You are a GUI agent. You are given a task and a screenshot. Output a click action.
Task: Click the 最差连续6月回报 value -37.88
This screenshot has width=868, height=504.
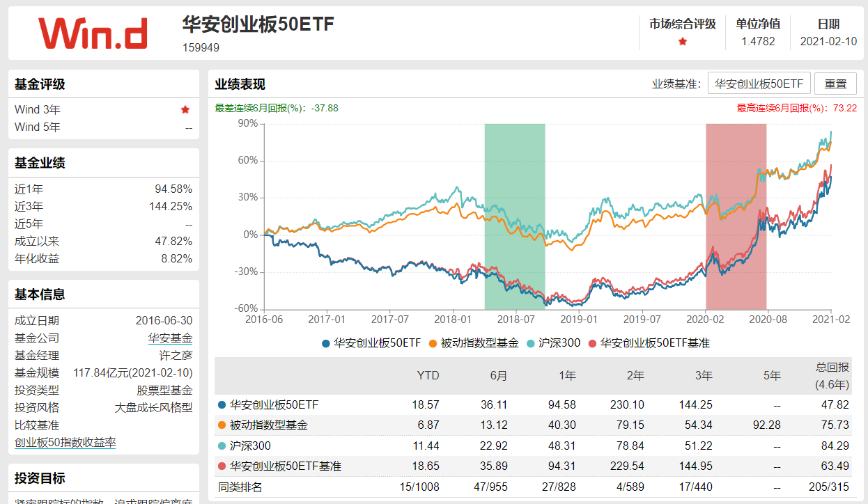pos(325,108)
